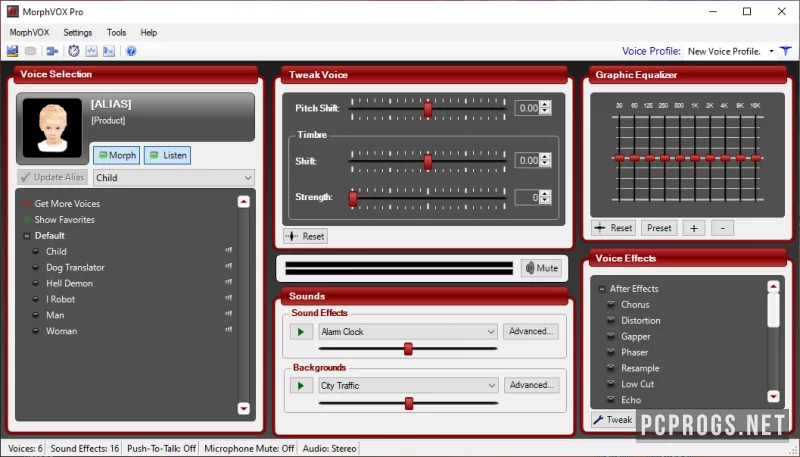Viewport: 800px width, 457px height.
Task: Toggle the Morph button
Action: 117,155
